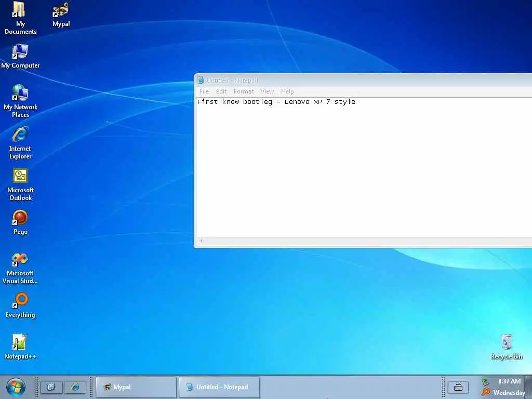Image resolution: width=532 pixels, height=399 pixels.
Task: Open Microsoft Outlook desktop icon
Action: point(20,184)
